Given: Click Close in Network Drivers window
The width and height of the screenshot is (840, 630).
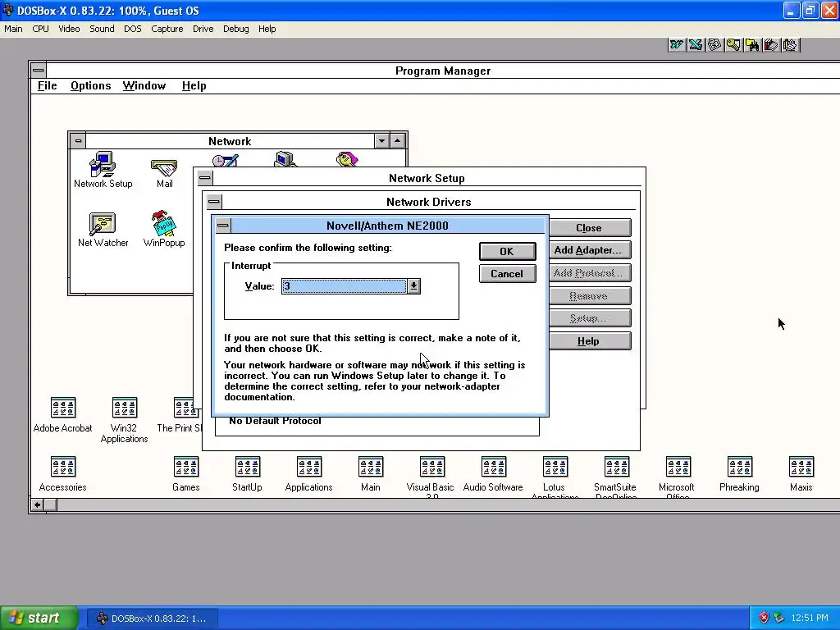Looking at the screenshot, I should [x=589, y=228].
